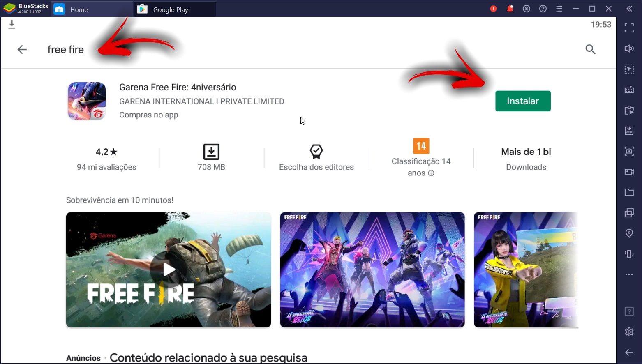642x364 pixels.
Task: Click the cursor lock icon in sidebar
Action: click(629, 69)
